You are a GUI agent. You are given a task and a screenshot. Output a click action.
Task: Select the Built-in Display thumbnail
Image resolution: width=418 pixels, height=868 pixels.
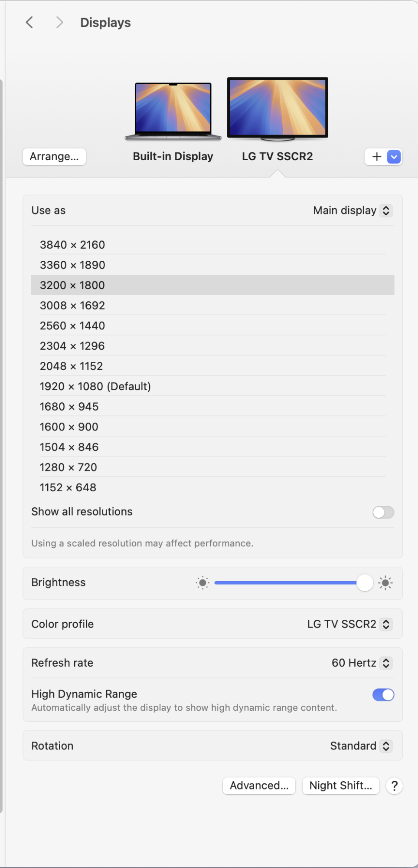pyautogui.click(x=173, y=110)
